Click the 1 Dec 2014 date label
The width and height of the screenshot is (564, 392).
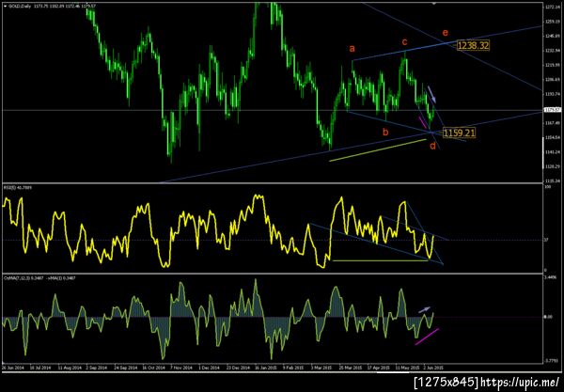(209, 368)
